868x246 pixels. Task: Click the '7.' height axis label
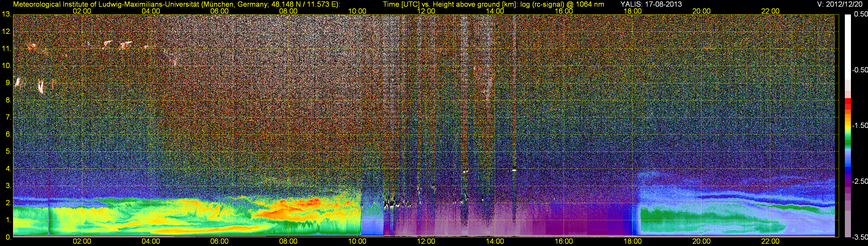(8, 117)
